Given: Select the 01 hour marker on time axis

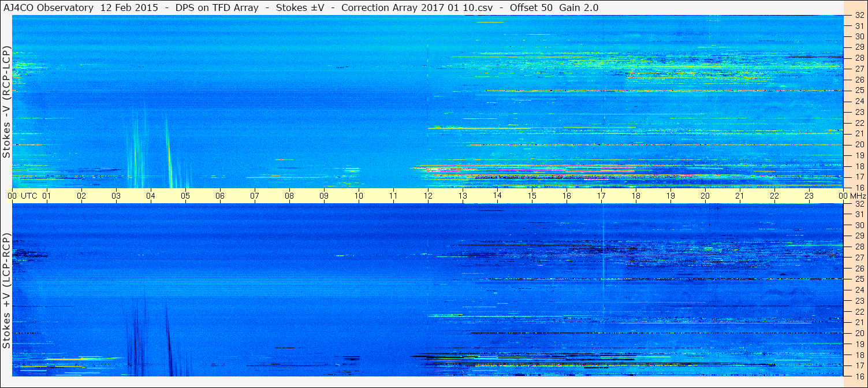Looking at the screenshot, I should pos(47,196).
